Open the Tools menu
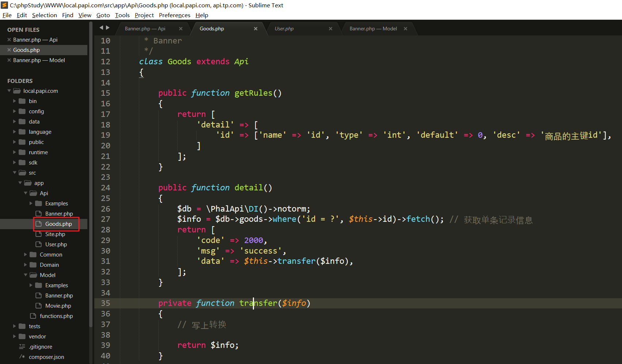This screenshot has width=622, height=364. tap(122, 15)
